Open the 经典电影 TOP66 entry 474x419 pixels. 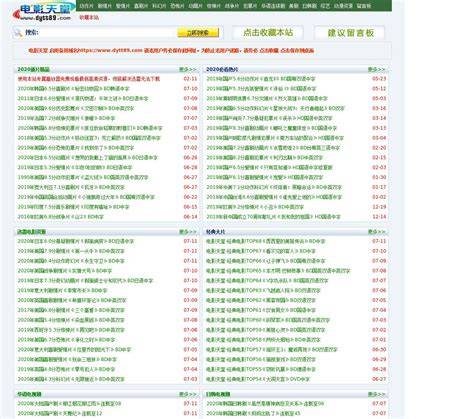pyautogui.click(x=266, y=261)
